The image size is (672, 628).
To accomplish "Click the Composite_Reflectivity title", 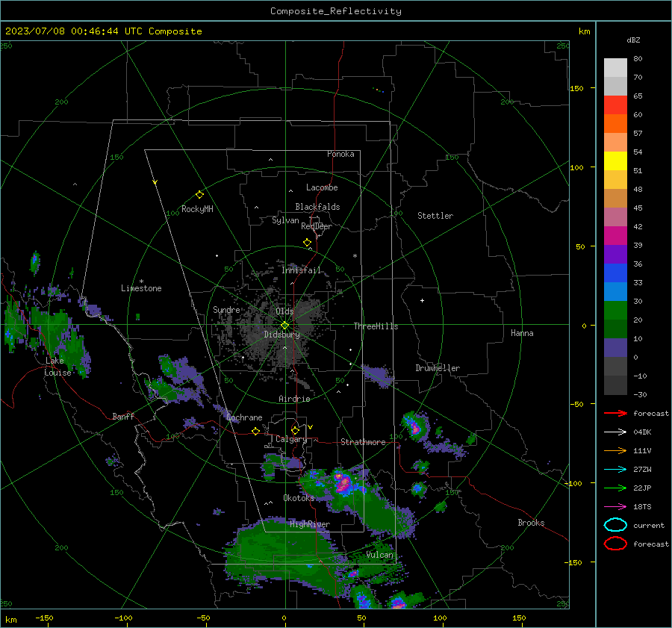I will click(335, 11).
